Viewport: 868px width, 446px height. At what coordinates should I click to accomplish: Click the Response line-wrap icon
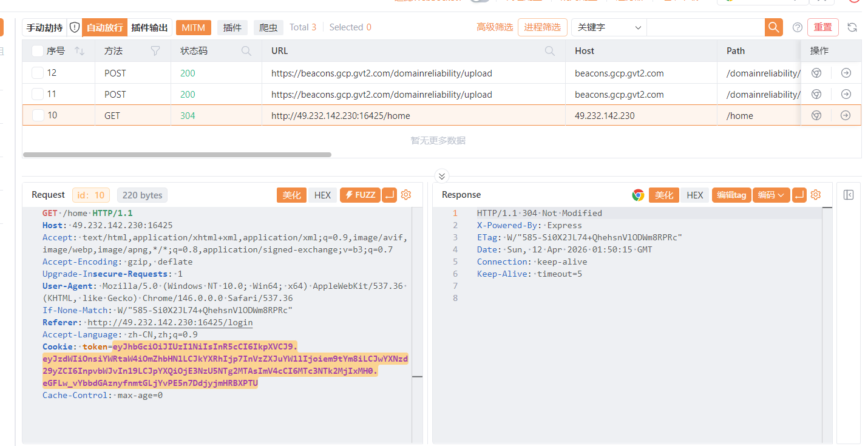(x=799, y=195)
